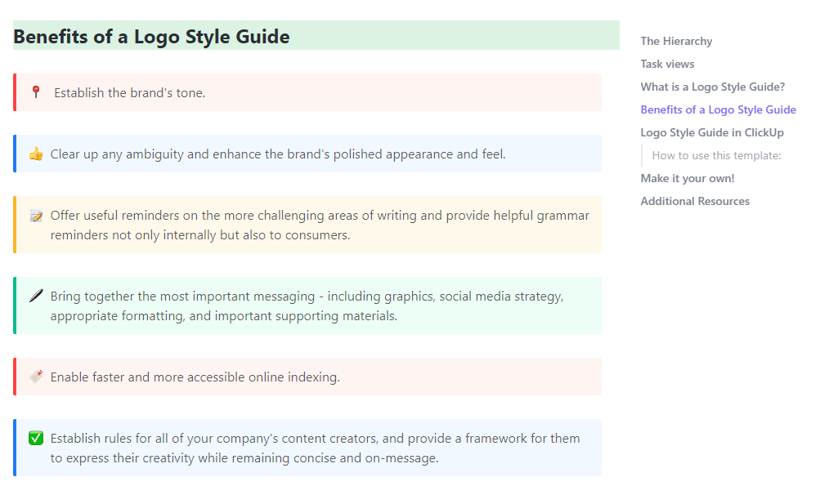Open Task views in outline
Screen dimensions: 829x504
pyautogui.click(x=667, y=64)
